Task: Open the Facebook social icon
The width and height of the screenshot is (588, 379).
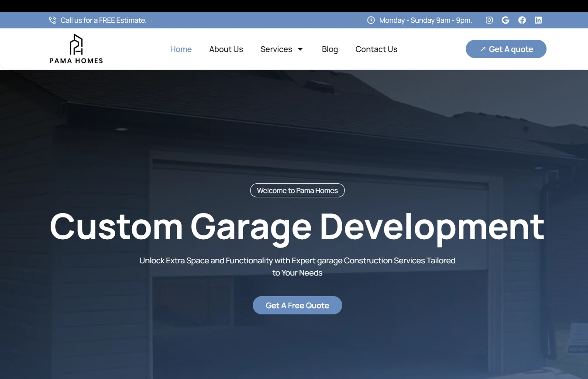Action: pos(522,20)
